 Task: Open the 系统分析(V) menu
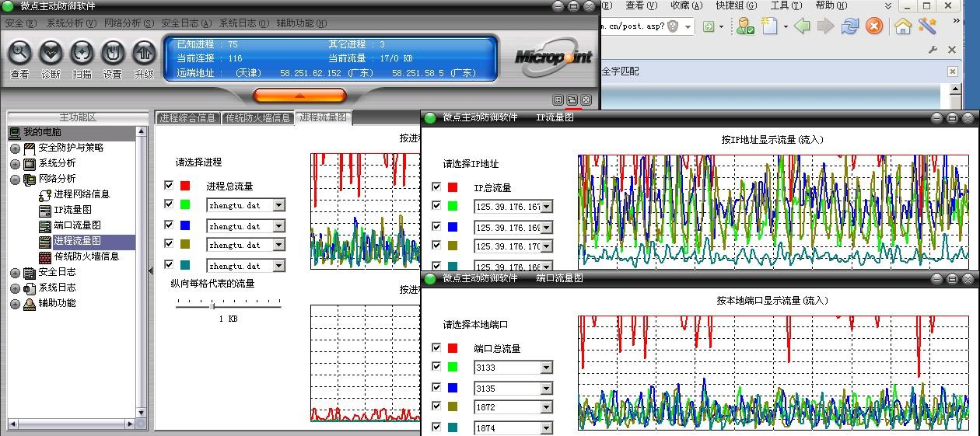tap(71, 23)
